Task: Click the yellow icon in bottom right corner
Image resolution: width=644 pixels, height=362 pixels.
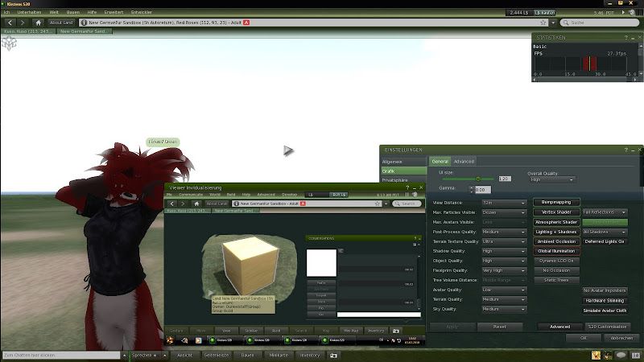Action: click(x=596, y=355)
